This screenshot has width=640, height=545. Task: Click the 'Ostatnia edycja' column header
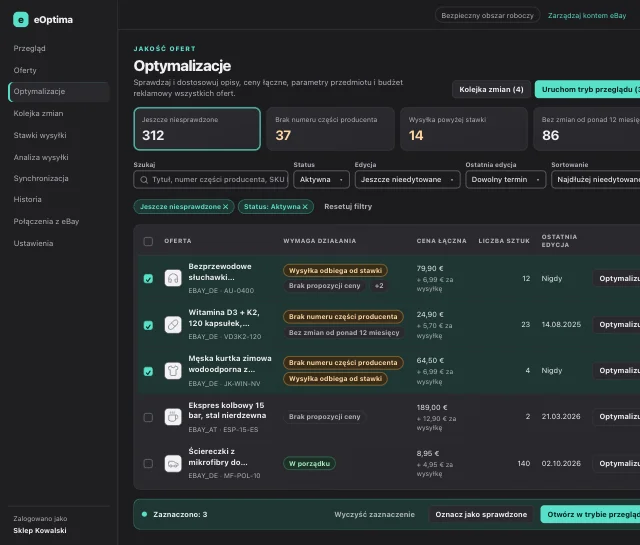pos(560,241)
